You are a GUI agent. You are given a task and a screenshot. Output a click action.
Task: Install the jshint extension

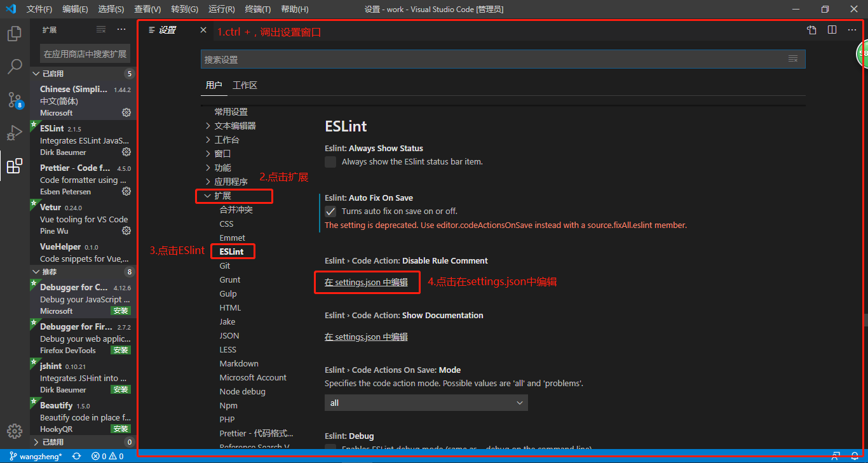coord(121,389)
